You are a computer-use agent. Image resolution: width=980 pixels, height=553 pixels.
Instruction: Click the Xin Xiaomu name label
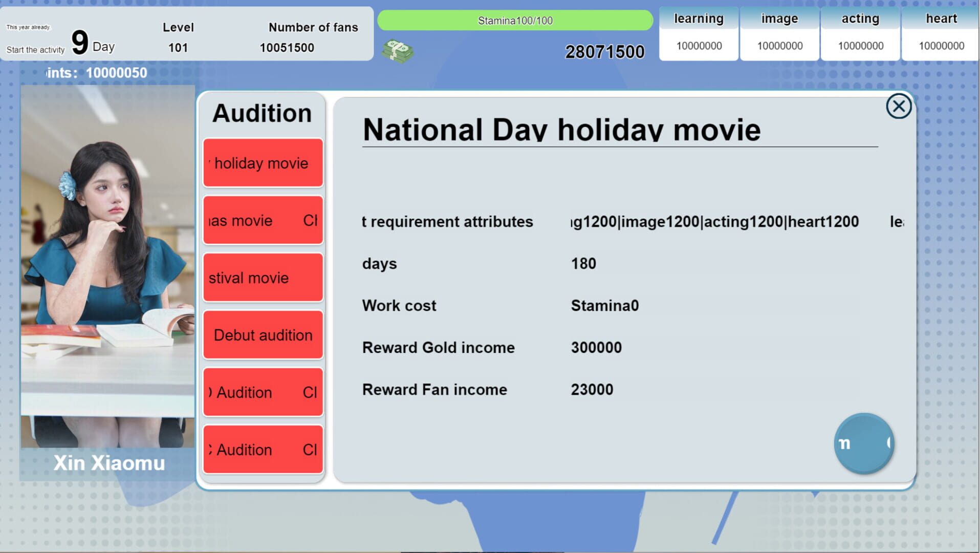109,463
